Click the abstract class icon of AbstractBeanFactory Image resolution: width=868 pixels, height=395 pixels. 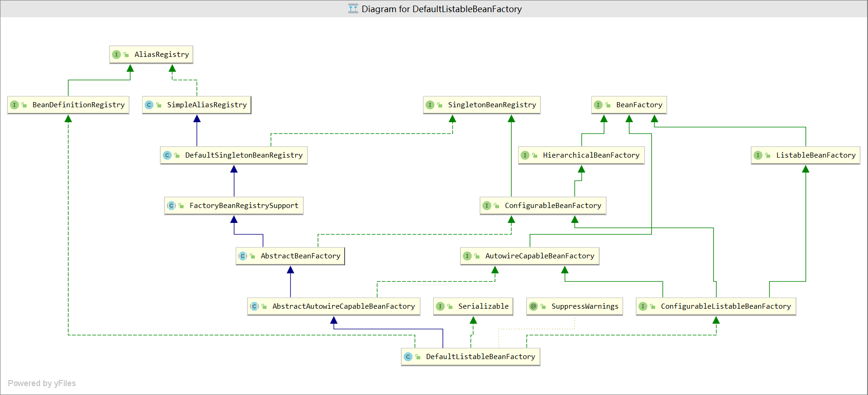(243, 256)
